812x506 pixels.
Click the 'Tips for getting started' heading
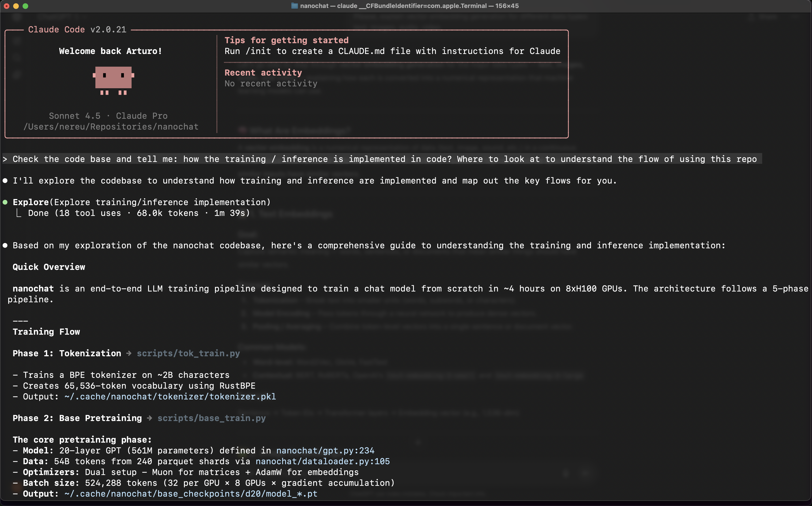[286, 40]
